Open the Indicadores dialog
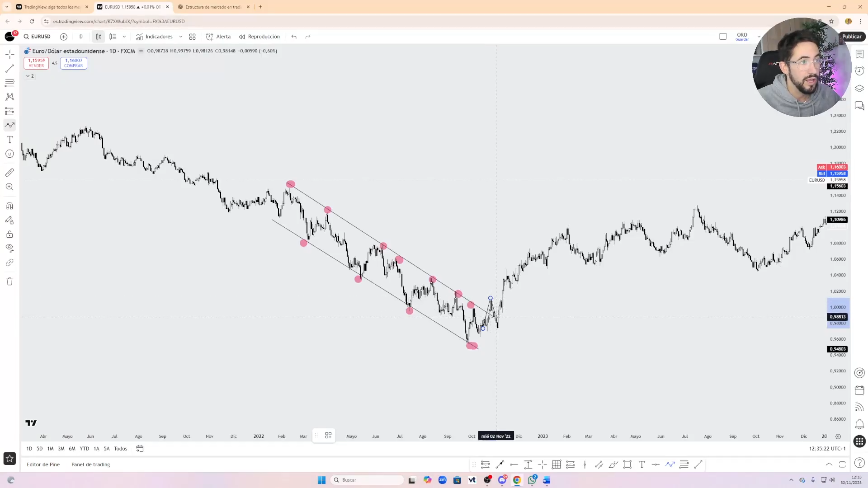 coord(154,37)
